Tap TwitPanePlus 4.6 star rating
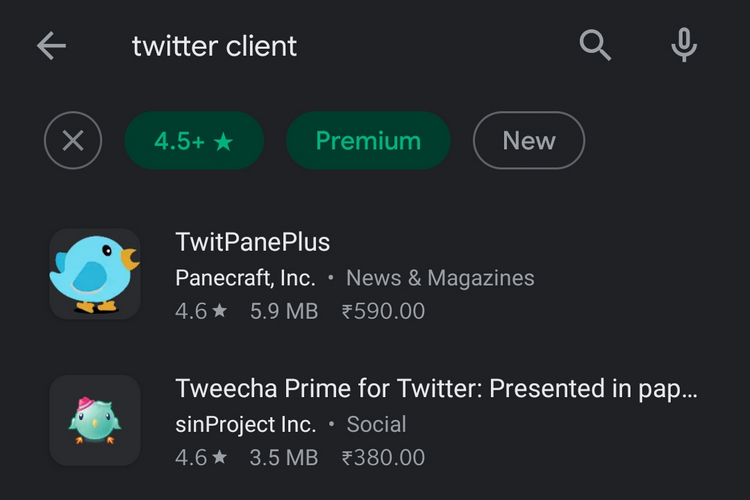750x500 pixels. tap(201, 311)
